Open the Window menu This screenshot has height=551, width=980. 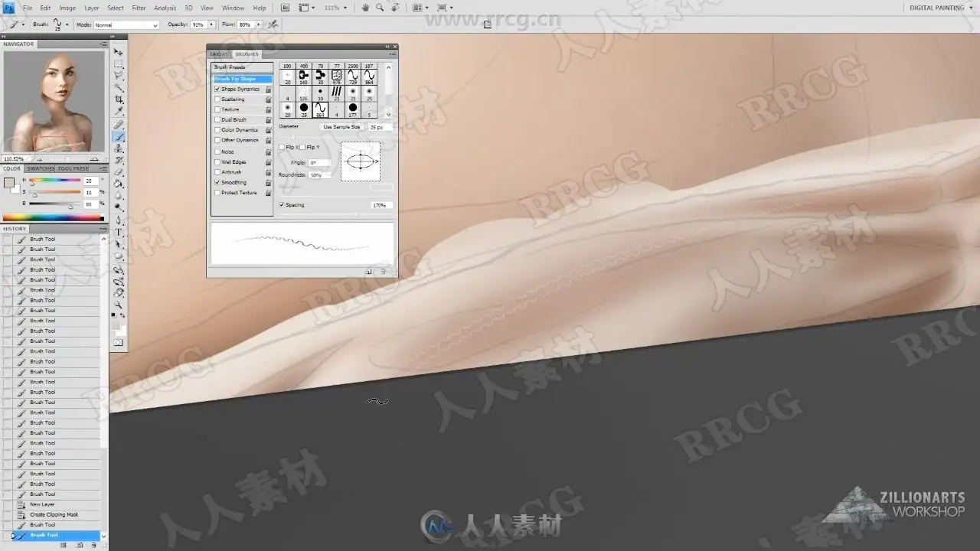click(233, 8)
